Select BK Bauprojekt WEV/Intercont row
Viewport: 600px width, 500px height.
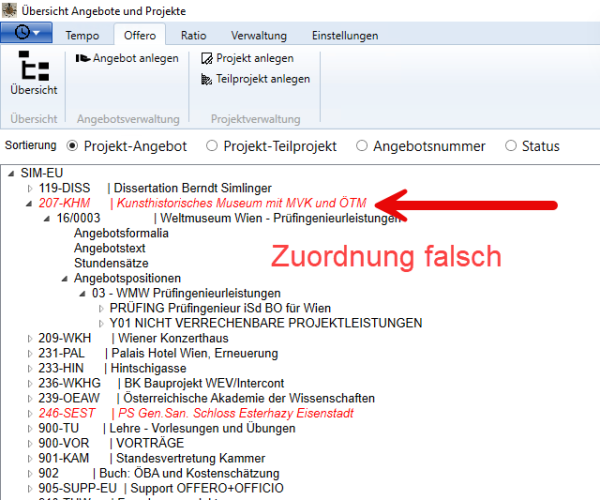[x=161, y=383]
